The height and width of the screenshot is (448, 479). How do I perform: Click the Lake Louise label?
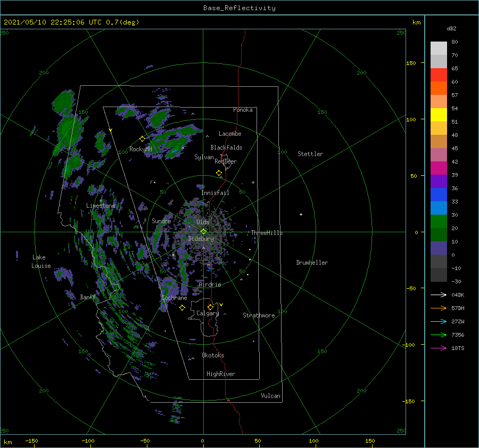click(41, 262)
